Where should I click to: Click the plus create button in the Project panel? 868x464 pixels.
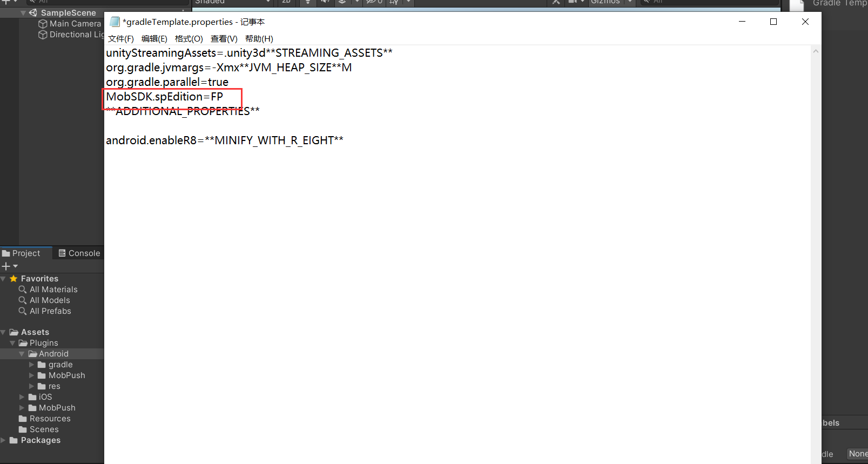[6, 266]
